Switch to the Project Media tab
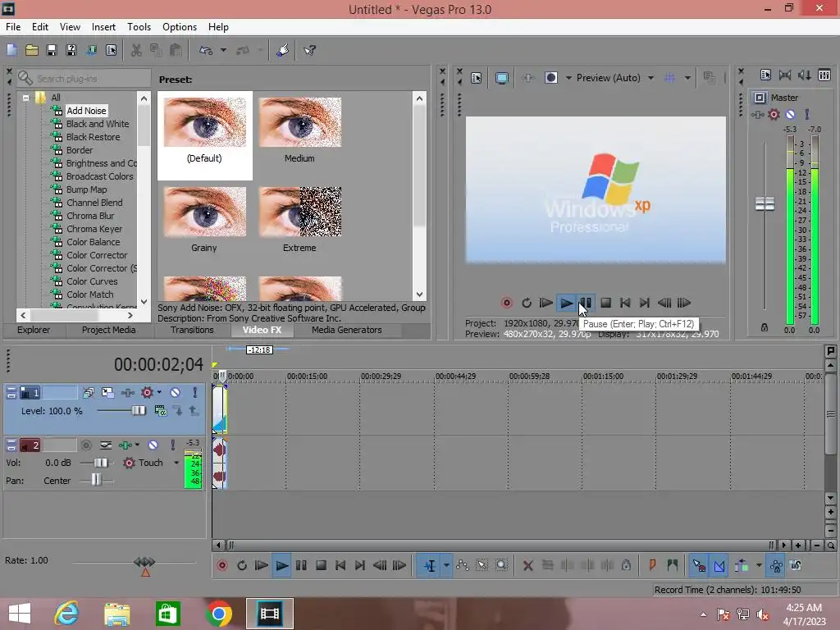The width and height of the screenshot is (840, 630). pos(109,330)
